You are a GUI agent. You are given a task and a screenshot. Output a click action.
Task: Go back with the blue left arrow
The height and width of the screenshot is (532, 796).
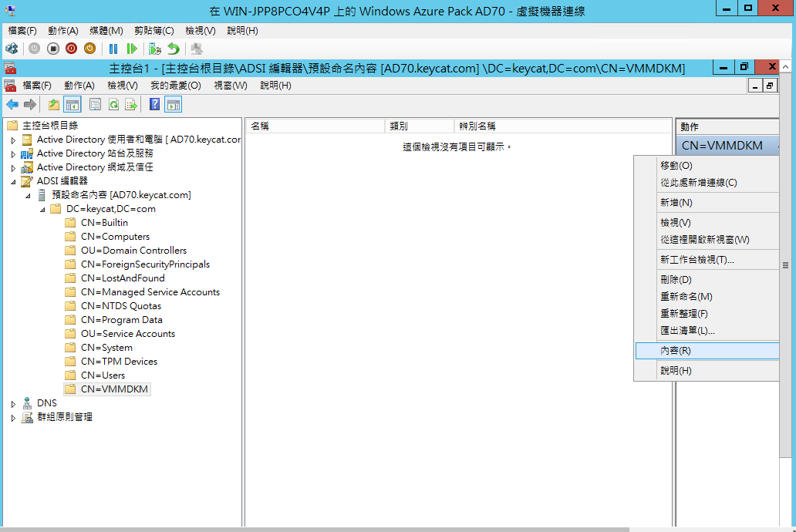12,105
